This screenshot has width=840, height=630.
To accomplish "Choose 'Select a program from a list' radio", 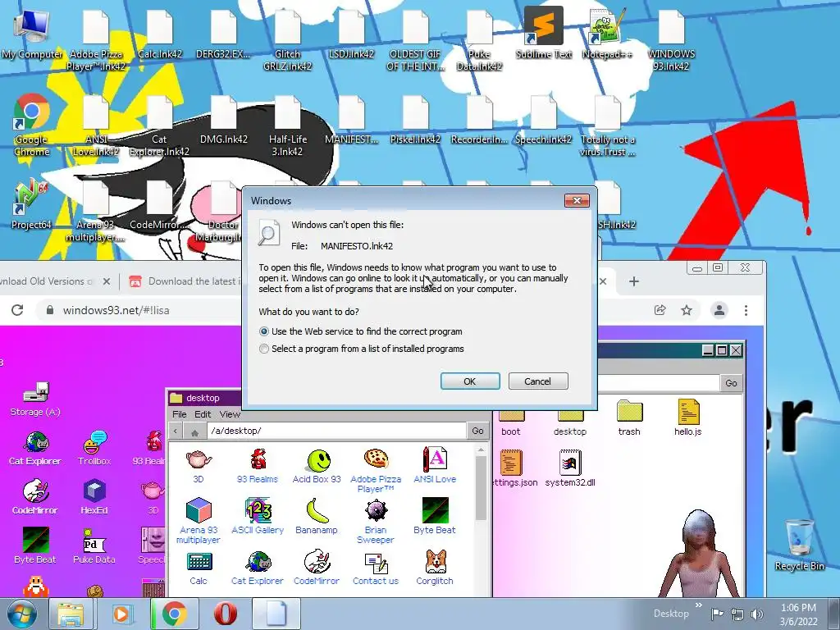I will coord(263,349).
